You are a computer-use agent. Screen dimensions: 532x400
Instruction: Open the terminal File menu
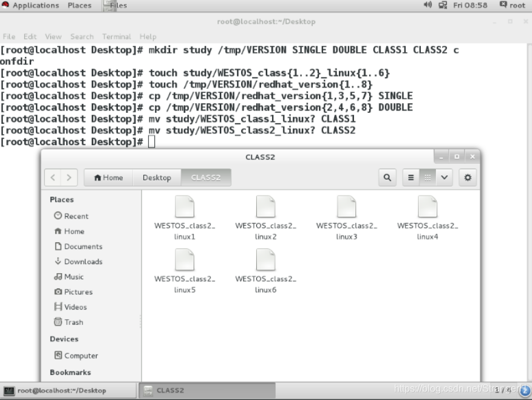pyautogui.click(x=9, y=36)
